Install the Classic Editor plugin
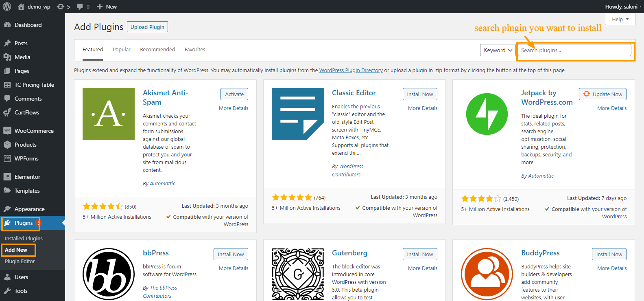This screenshot has height=301, width=644. point(420,94)
